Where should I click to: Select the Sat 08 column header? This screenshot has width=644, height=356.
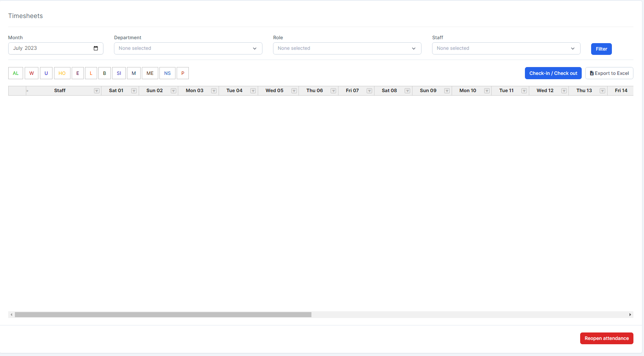click(x=389, y=91)
